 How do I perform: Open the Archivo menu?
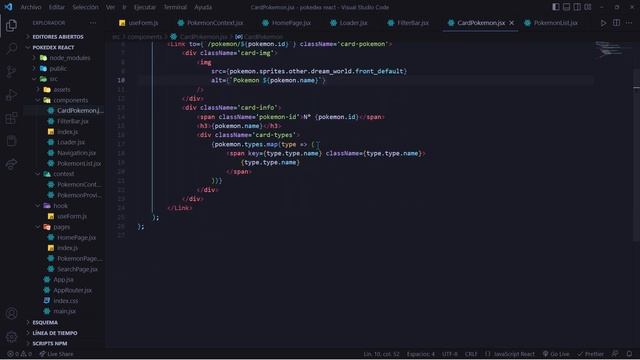pyautogui.click(x=31, y=7)
